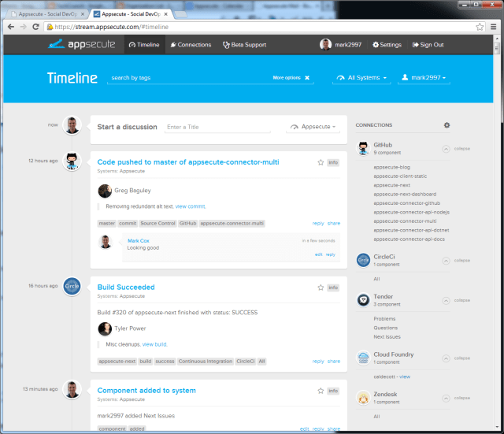The width and height of the screenshot is (504, 434).
Task: Click info badge on Component added post
Action: 333,391
